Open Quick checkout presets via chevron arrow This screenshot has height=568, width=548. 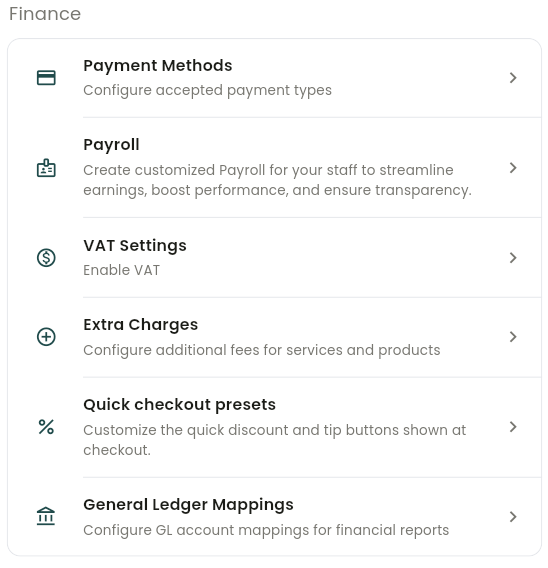513,427
